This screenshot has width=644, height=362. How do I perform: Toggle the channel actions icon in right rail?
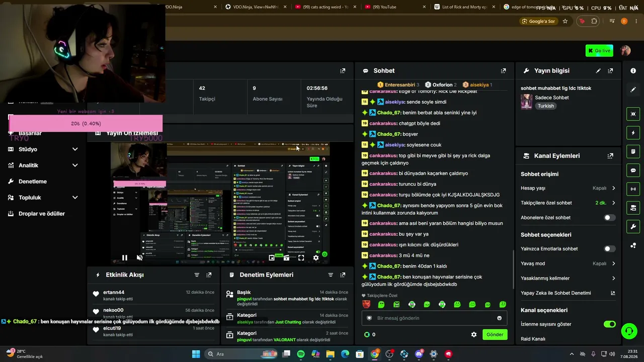click(633, 208)
